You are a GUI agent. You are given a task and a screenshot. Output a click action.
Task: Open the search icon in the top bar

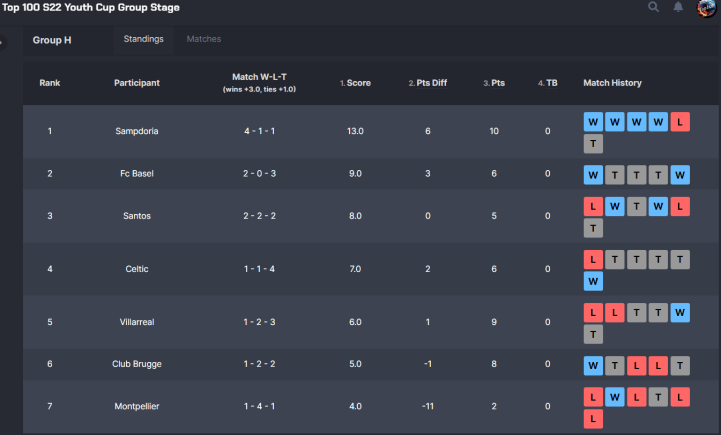[x=653, y=7]
